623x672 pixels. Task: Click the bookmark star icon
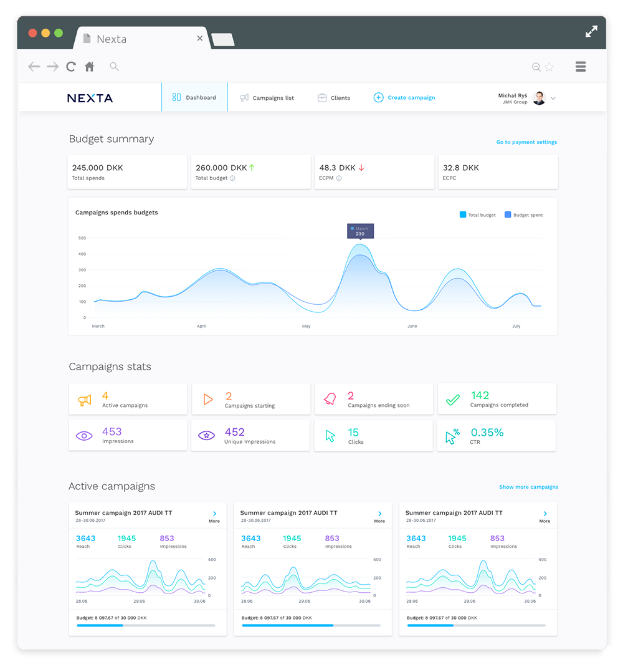(x=549, y=67)
